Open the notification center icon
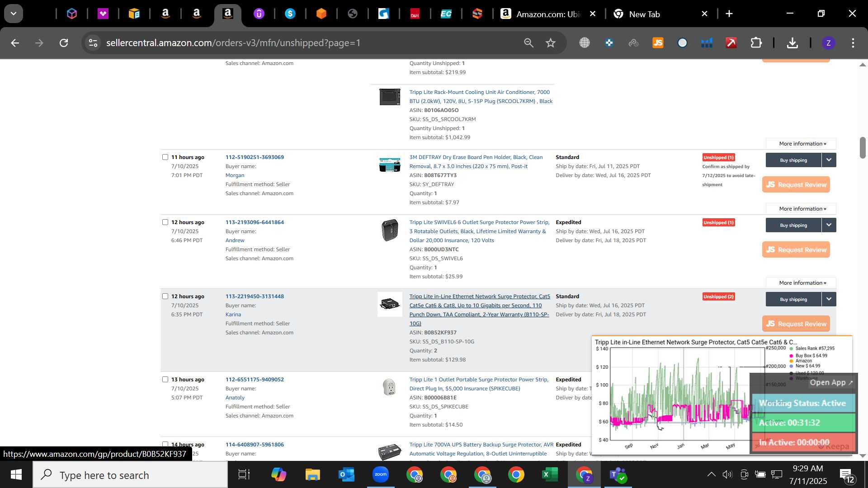This screenshot has height=488, width=868. tap(846, 475)
